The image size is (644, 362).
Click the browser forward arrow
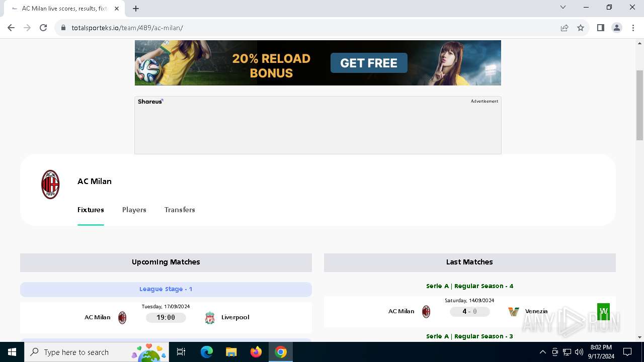(x=27, y=28)
